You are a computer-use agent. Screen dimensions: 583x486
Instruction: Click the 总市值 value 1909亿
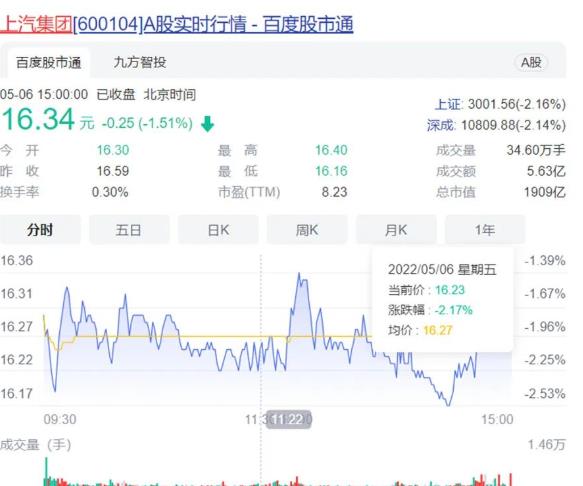(545, 192)
